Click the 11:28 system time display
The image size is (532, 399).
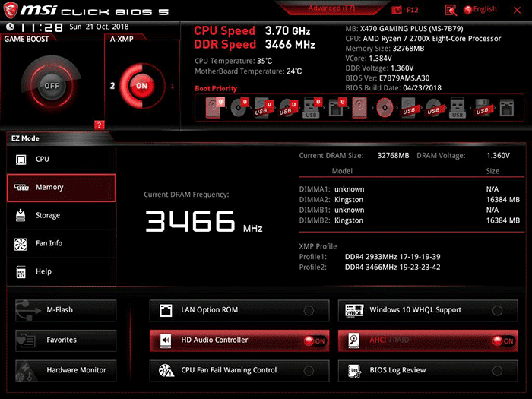click(42, 27)
